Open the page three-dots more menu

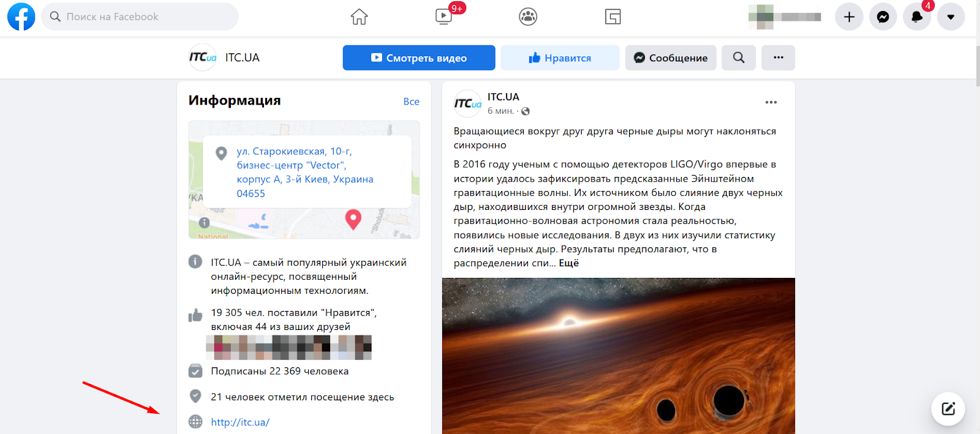pyautogui.click(x=778, y=58)
